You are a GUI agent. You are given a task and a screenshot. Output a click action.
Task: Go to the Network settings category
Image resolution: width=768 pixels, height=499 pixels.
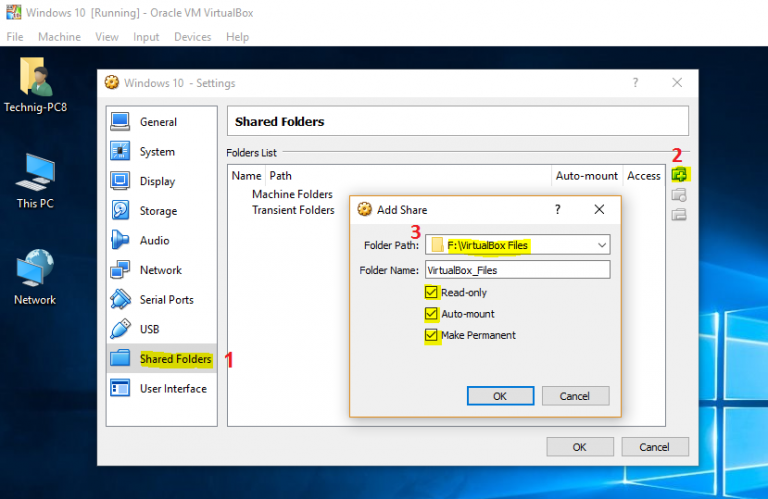coord(160,270)
